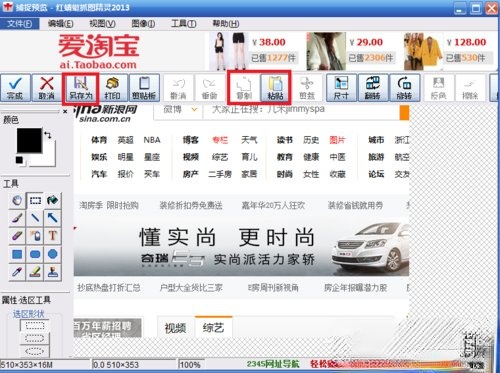This screenshot has height=373, width=500.
Task: Click the 撤消 undo toolbar button
Action: coord(178,88)
